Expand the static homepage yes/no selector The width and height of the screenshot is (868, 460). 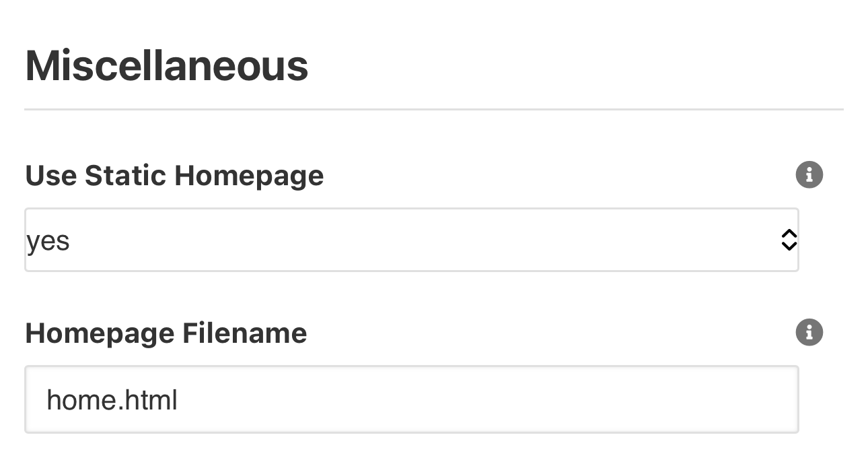411,240
